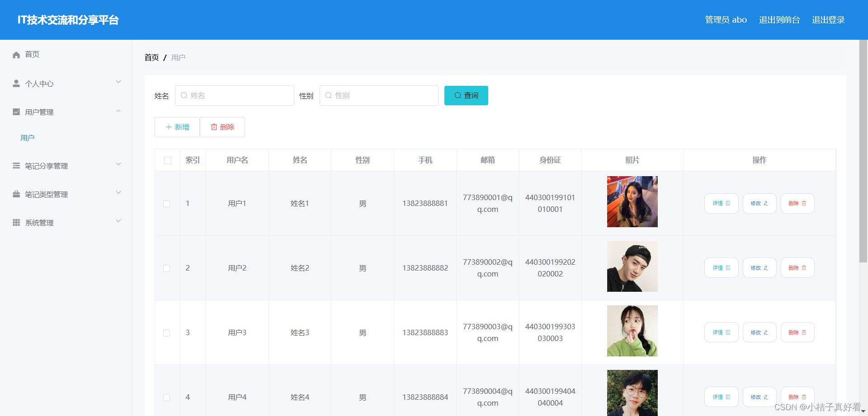Click the phone cell 13823888881
868x416 pixels.
425,204
